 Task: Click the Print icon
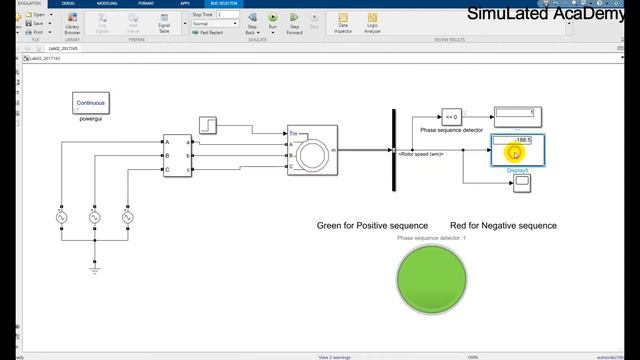point(29,32)
